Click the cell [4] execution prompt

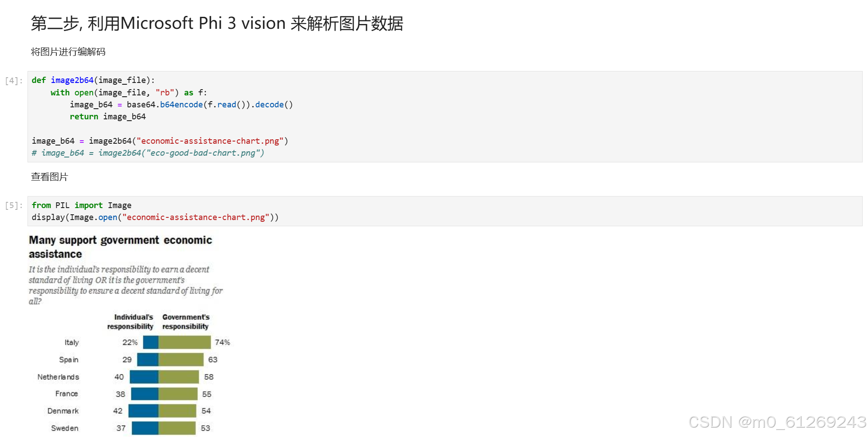[x=13, y=81]
